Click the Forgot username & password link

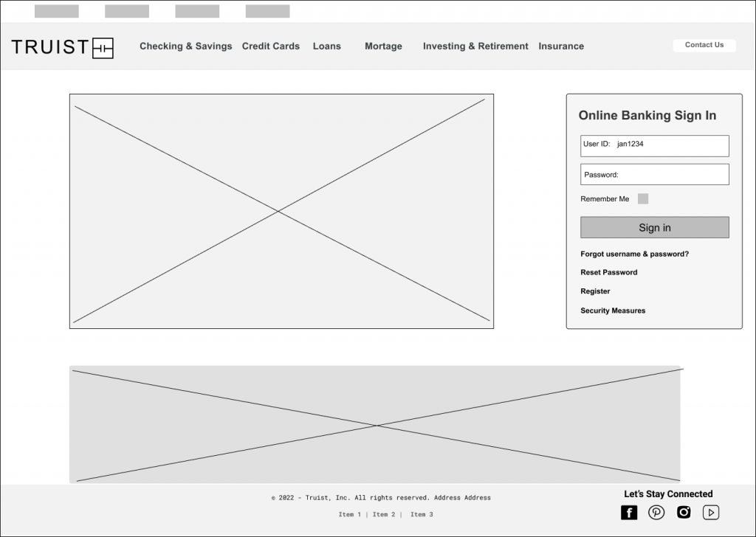634,254
